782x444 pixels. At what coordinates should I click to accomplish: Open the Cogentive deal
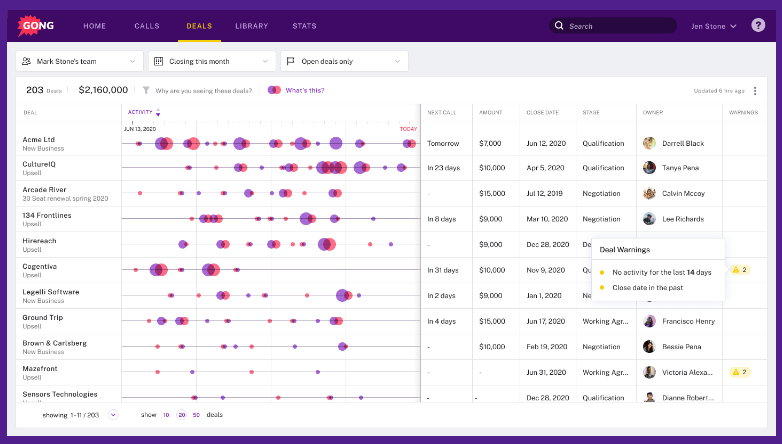(x=39, y=266)
